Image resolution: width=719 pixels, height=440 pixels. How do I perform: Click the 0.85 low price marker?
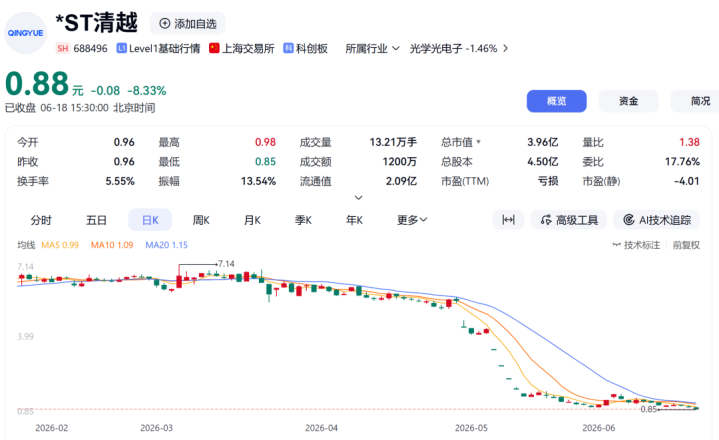point(648,409)
